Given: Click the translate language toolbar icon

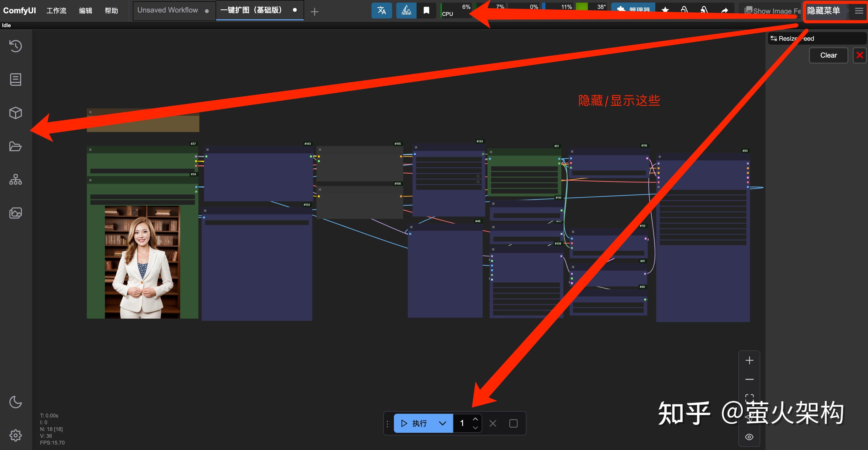Looking at the screenshot, I should (381, 10).
